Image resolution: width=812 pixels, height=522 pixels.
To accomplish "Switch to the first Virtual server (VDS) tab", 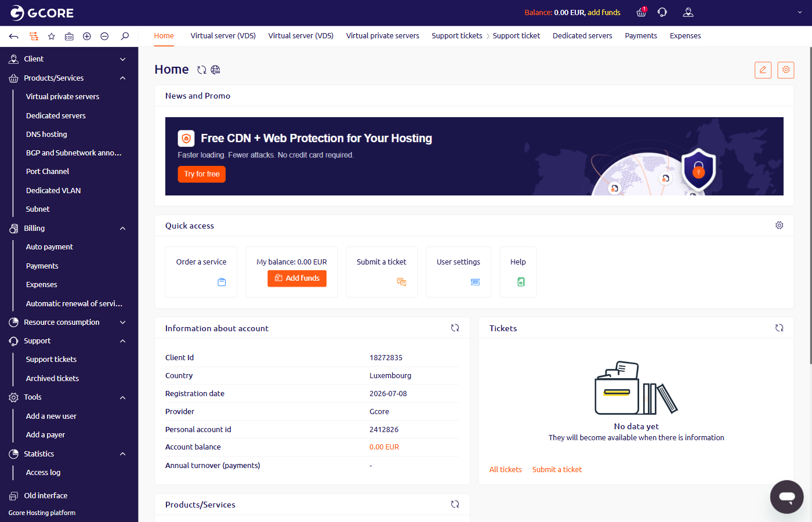I will (x=223, y=36).
